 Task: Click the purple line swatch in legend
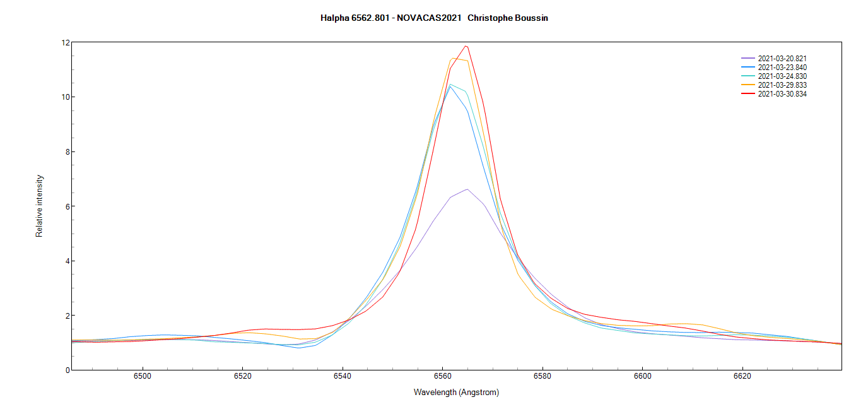click(748, 59)
